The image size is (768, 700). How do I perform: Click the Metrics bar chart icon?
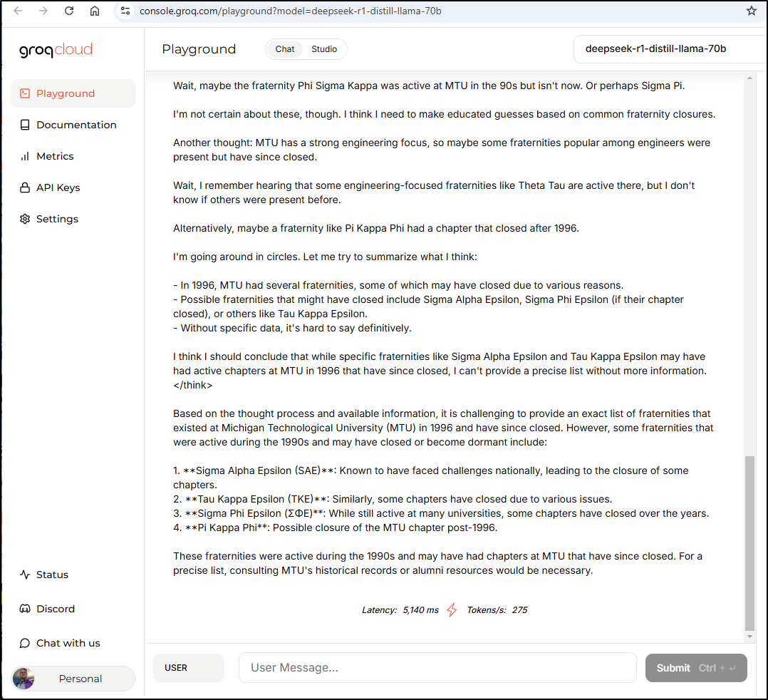pos(25,156)
